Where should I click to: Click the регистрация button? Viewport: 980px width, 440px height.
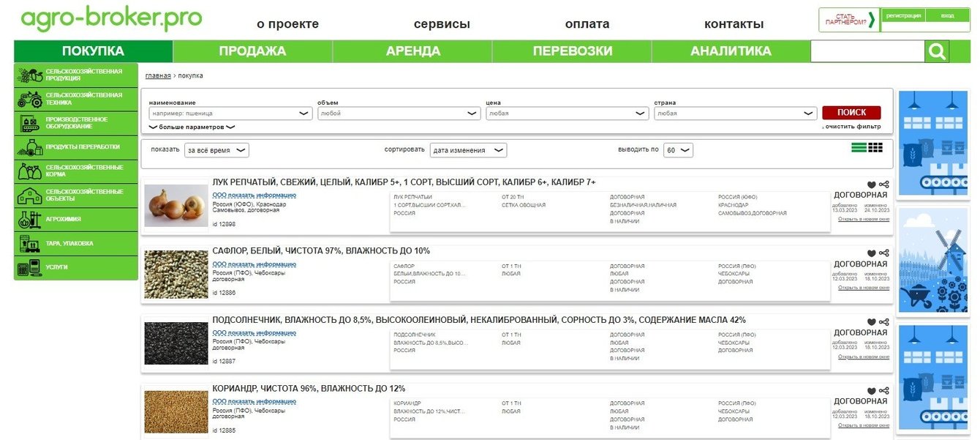click(x=903, y=15)
